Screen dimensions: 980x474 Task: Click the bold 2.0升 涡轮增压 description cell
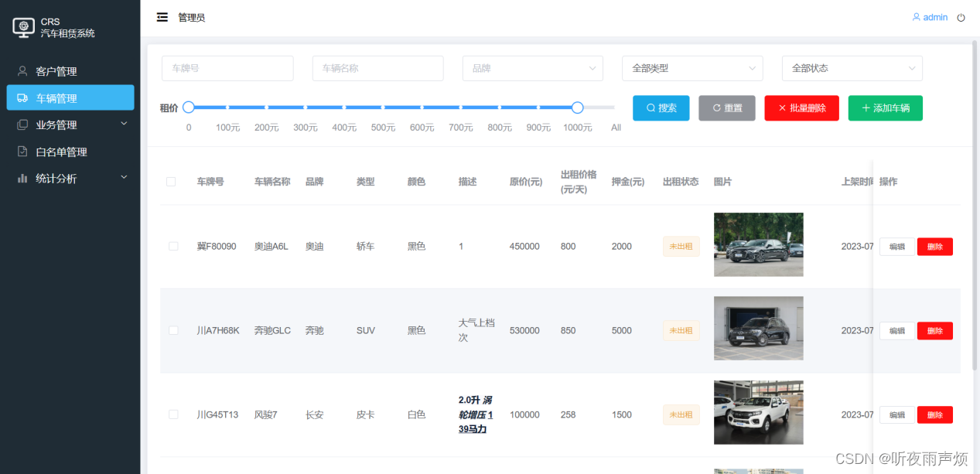click(x=476, y=414)
